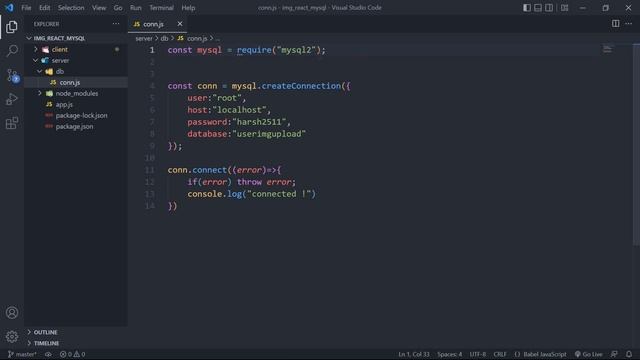Click the Ln 1, Col 33 position indicator
The width and height of the screenshot is (640, 360).
tap(414, 354)
